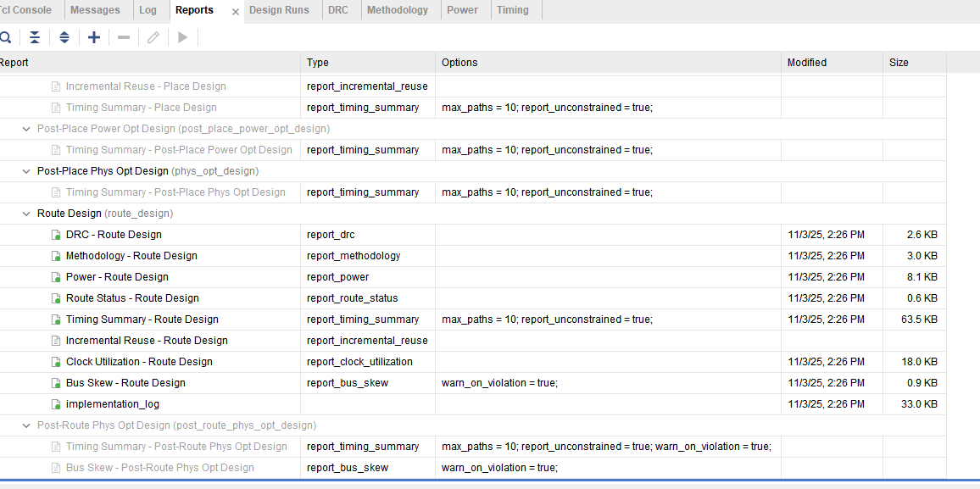Viewport: 980px width, 489px height.
Task: Click file icon of Incremental Reuse - Route Design
Action: tap(56, 341)
